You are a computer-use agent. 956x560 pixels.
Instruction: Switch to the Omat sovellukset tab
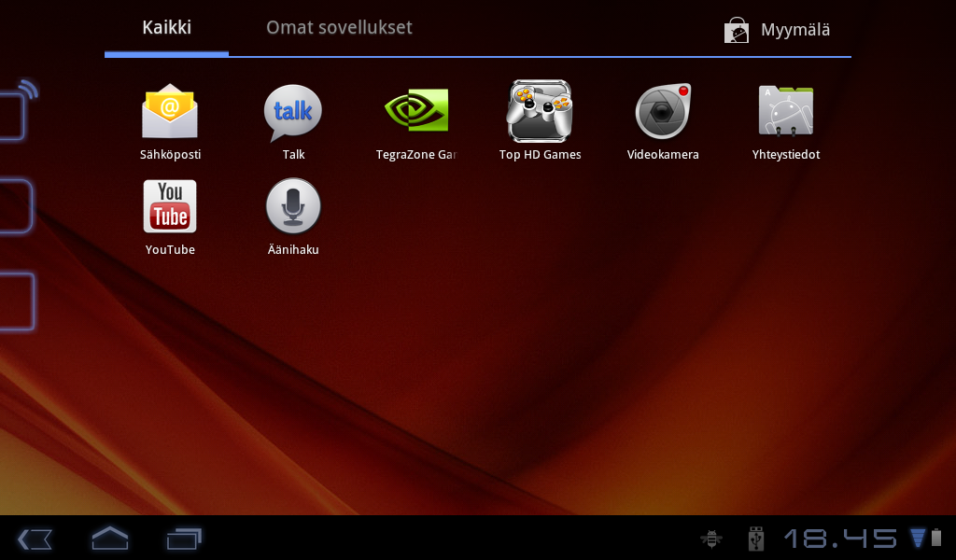[339, 27]
